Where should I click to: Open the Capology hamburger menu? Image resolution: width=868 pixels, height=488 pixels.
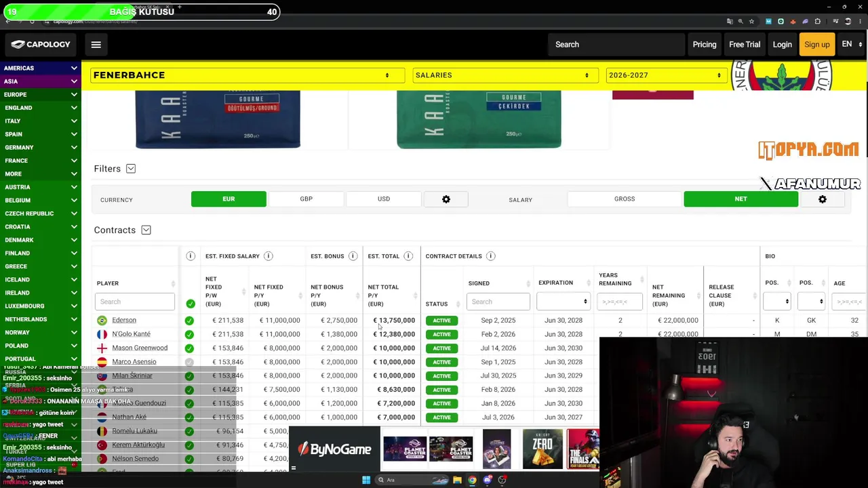click(x=96, y=45)
